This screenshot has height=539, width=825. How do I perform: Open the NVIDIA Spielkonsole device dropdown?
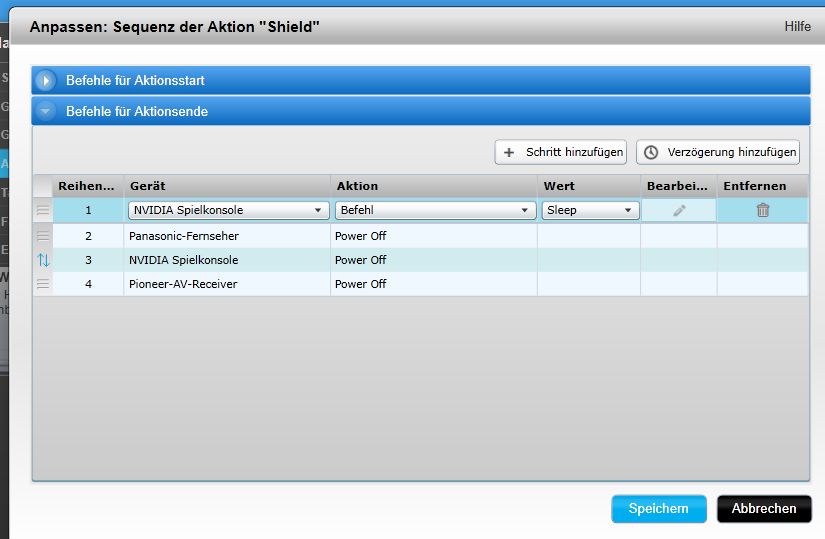coord(228,211)
